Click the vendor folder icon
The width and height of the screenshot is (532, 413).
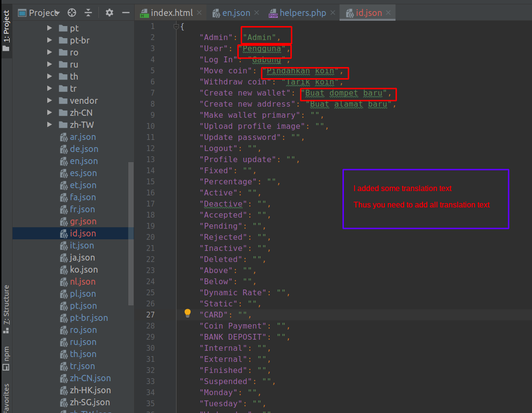[x=63, y=101]
